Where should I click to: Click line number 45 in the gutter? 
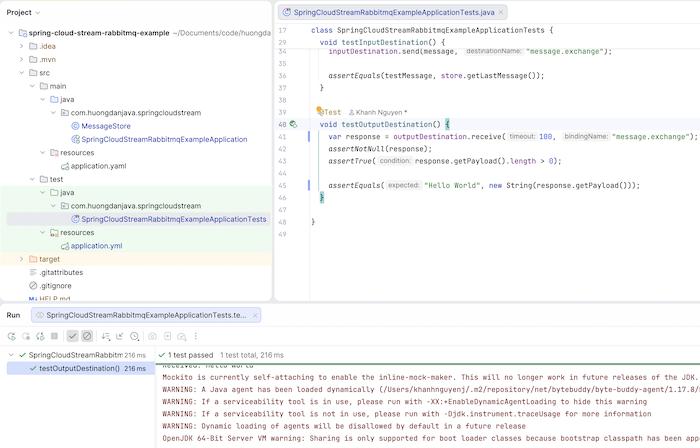click(282, 186)
